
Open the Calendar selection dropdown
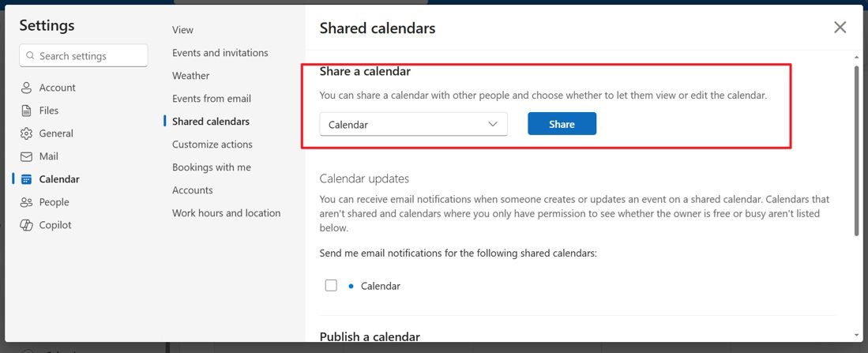[x=413, y=124]
